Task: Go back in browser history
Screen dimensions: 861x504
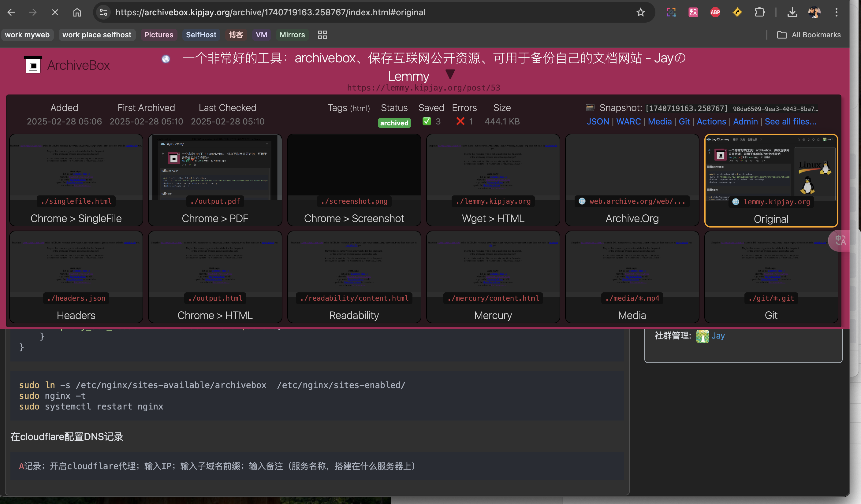Action: click(x=11, y=13)
